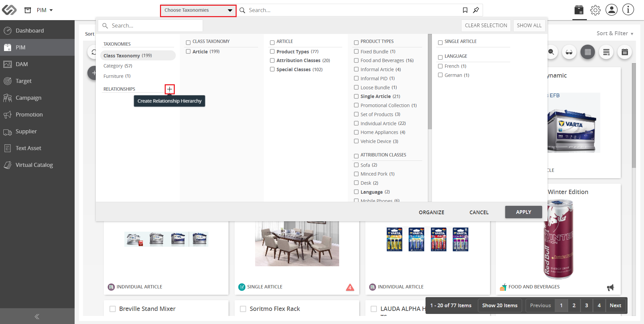Image resolution: width=644 pixels, height=324 pixels.
Task: Select the Soritmo Flex Rack checkbox
Action: pos(243,309)
